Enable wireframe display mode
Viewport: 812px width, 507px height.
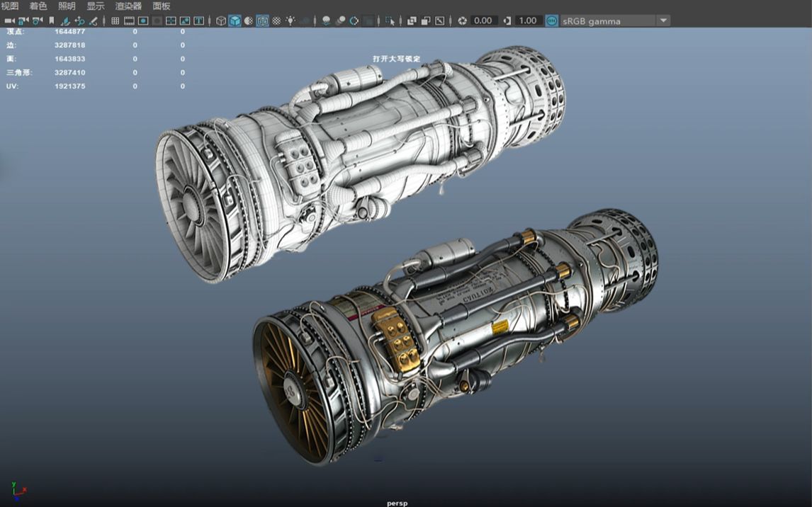tap(221, 21)
